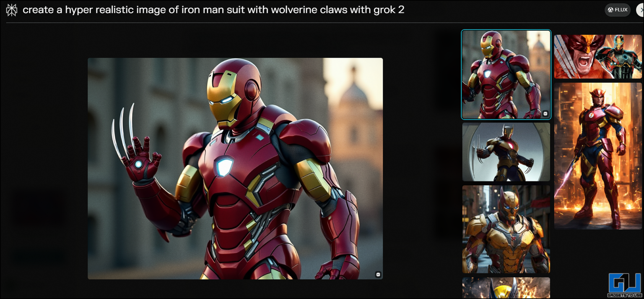Open the large Iron Man preview image
This screenshot has width=644, height=299.
(x=235, y=168)
